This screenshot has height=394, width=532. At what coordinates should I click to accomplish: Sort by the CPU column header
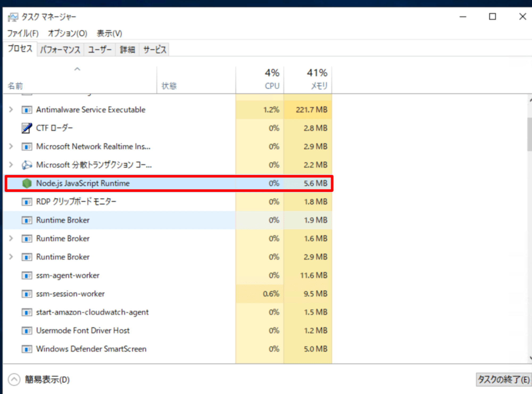tap(260, 80)
